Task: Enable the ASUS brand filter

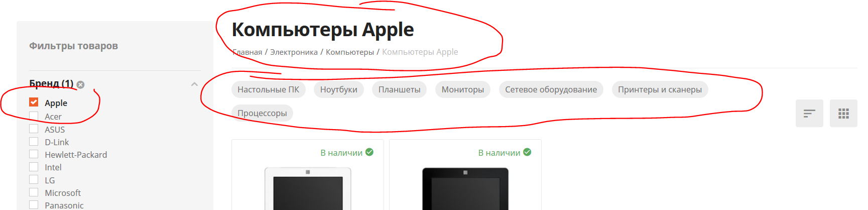Action: click(34, 129)
